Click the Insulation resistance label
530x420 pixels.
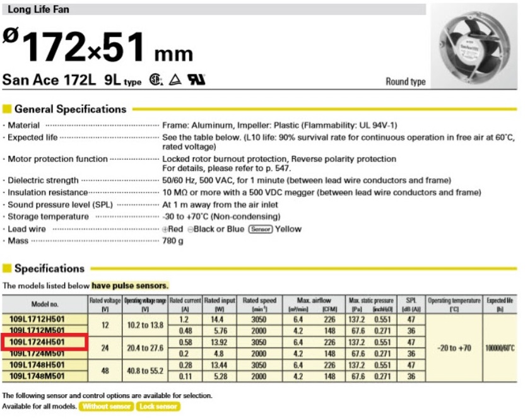click(x=48, y=192)
